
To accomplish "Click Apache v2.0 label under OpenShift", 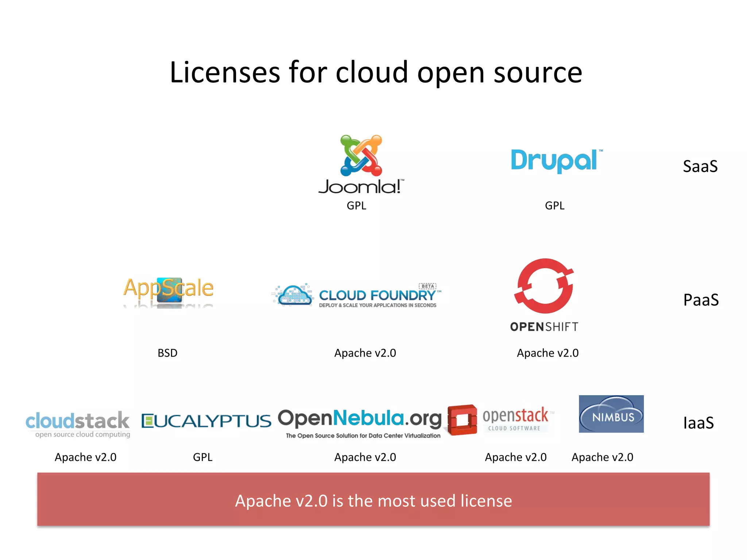I will click(547, 353).
